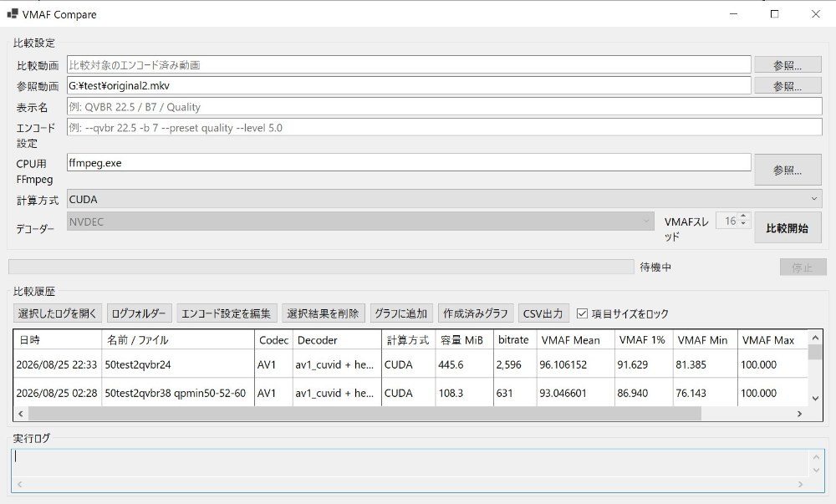Click the VMAFスレッド value box showing 16
The height and width of the screenshot is (504, 836).
click(x=727, y=221)
